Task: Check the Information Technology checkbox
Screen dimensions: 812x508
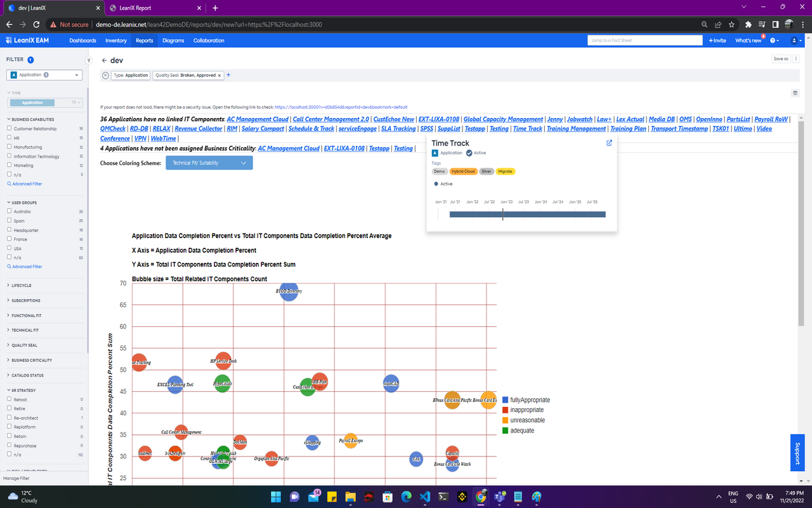Action: [9, 156]
